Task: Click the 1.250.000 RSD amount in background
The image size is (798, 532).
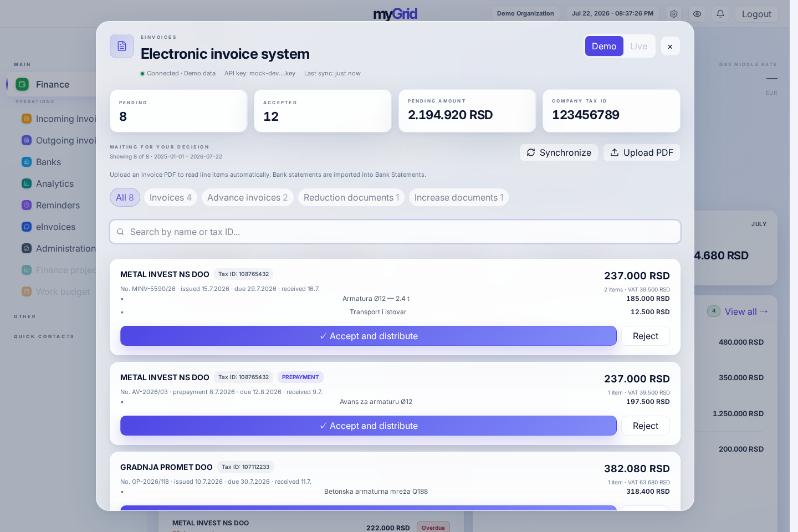Action: (x=738, y=413)
